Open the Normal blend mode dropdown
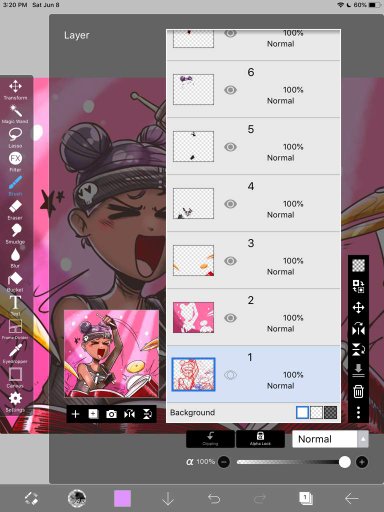The height and width of the screenshot is (512, 384). pyautogui.click(x=325, y=439)
